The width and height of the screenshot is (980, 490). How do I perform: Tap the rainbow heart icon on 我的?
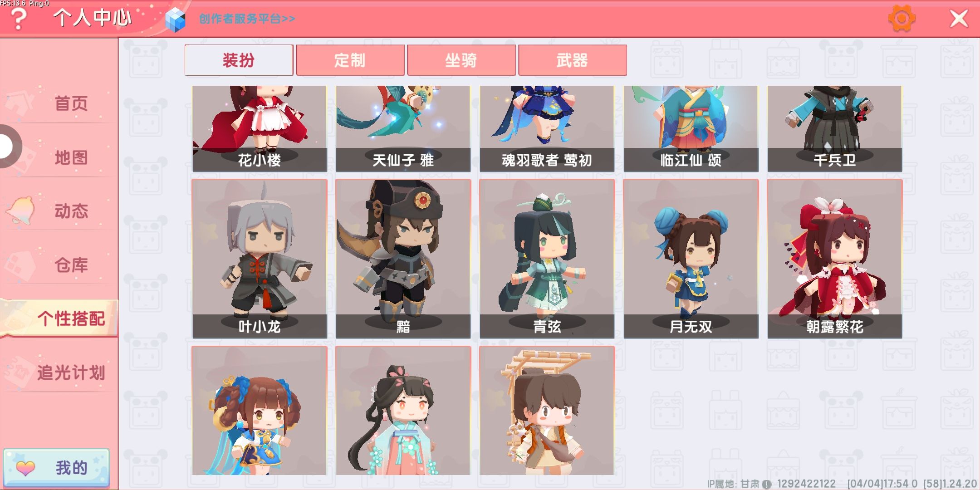(x=25, y=467)
